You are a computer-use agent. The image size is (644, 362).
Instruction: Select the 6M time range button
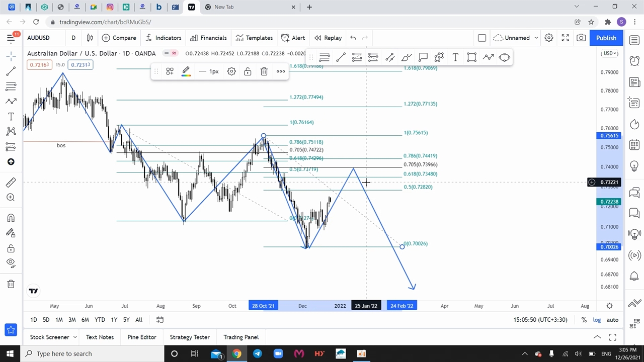point(85,320)
